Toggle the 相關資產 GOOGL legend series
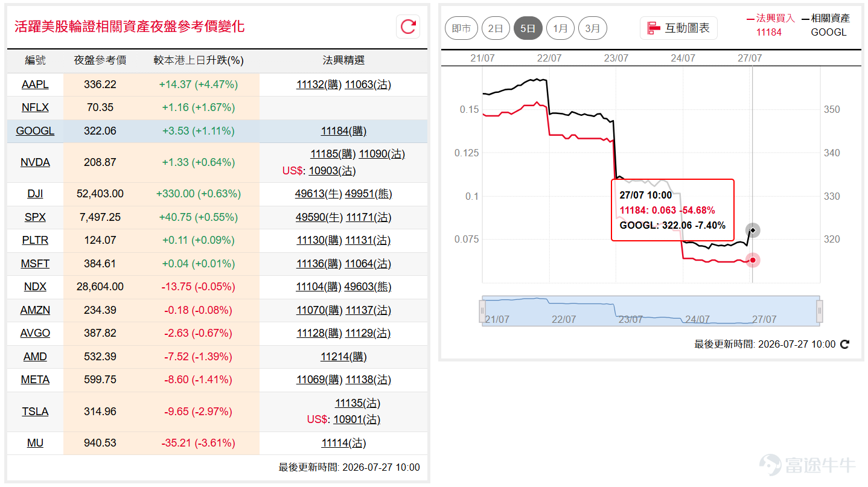Image resolution: width=868 pixels, height=487 pixels. 827,25
